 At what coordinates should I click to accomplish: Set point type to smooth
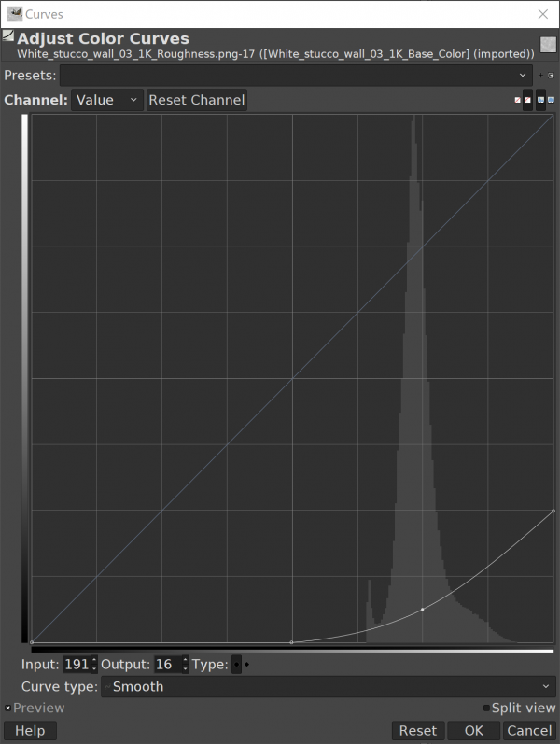coord(237,665)
